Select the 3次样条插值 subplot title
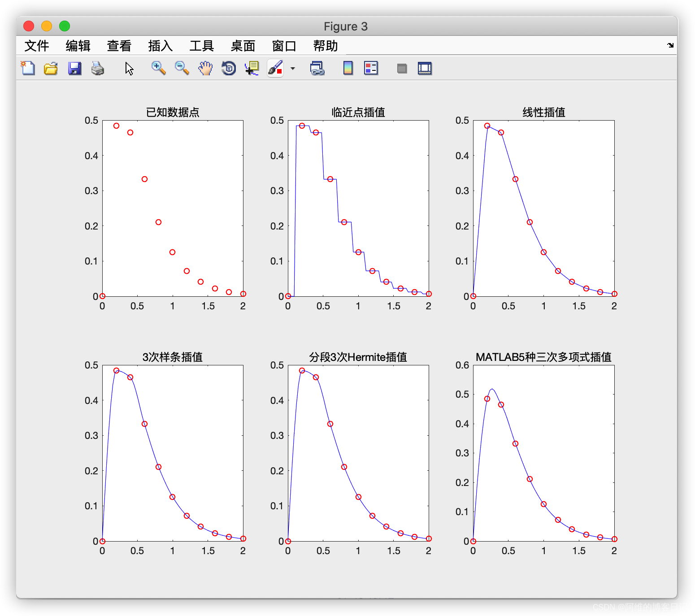Viewport: 695px width, 616px height. pos(173,357)
